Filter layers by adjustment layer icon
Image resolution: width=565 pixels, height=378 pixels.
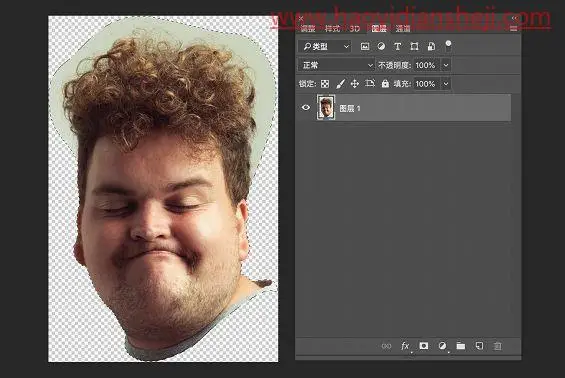381,46
